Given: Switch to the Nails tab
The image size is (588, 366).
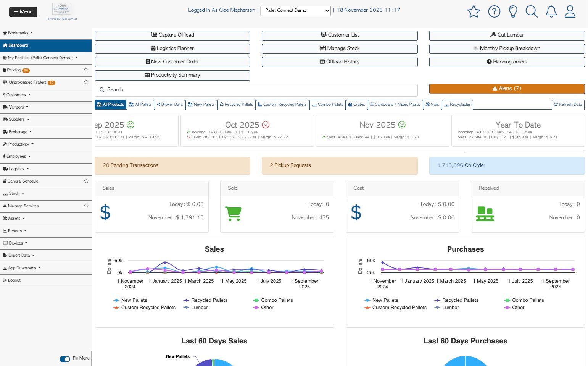Looking at the screenshot, I should point(432,105).
